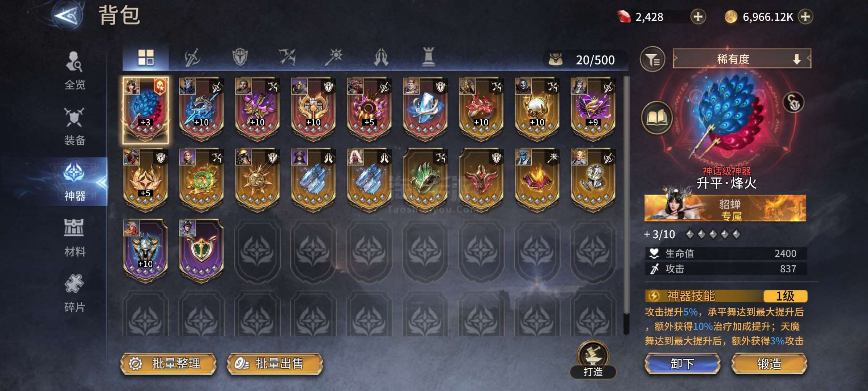Click the 卸下 unequip button

coord(682,363)
